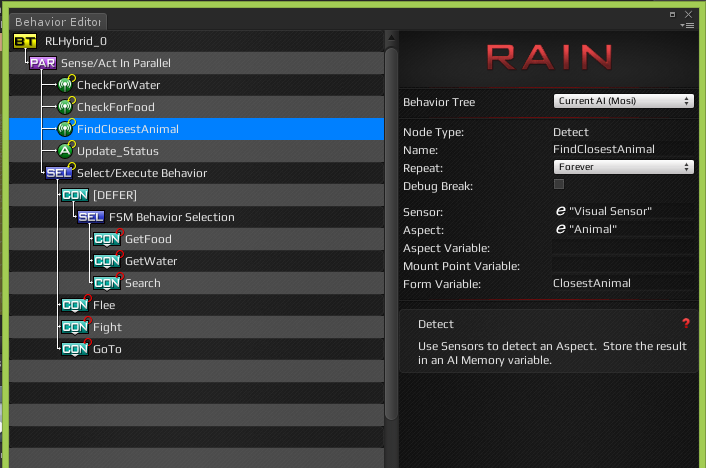Click the CON icon beside GetFood
The height and width of the screenshot is (468, 706).
click(x=107, y=239)
